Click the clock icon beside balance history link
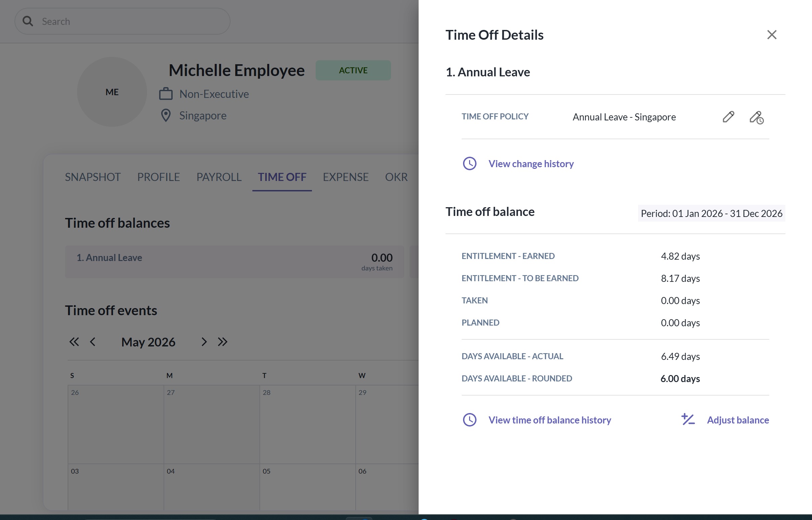 coord(469,420)
